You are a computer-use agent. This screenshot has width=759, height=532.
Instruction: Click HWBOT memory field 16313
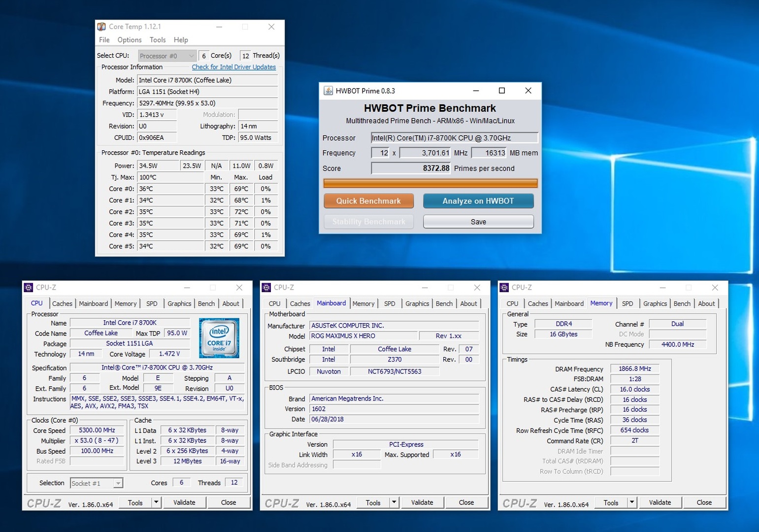point(489,153)
